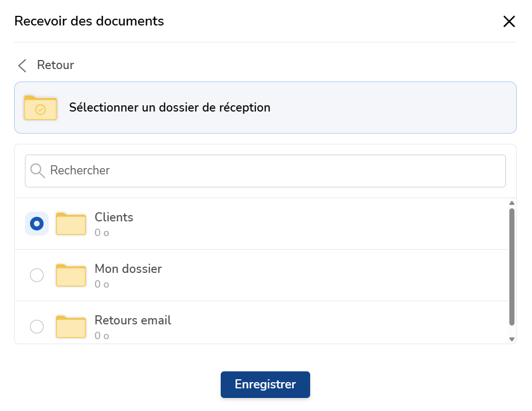Image resolution: width=532 pixels, height=411 pixels.
Task: Close the Recevoir des documents dialog
Action: click(509, 22)
